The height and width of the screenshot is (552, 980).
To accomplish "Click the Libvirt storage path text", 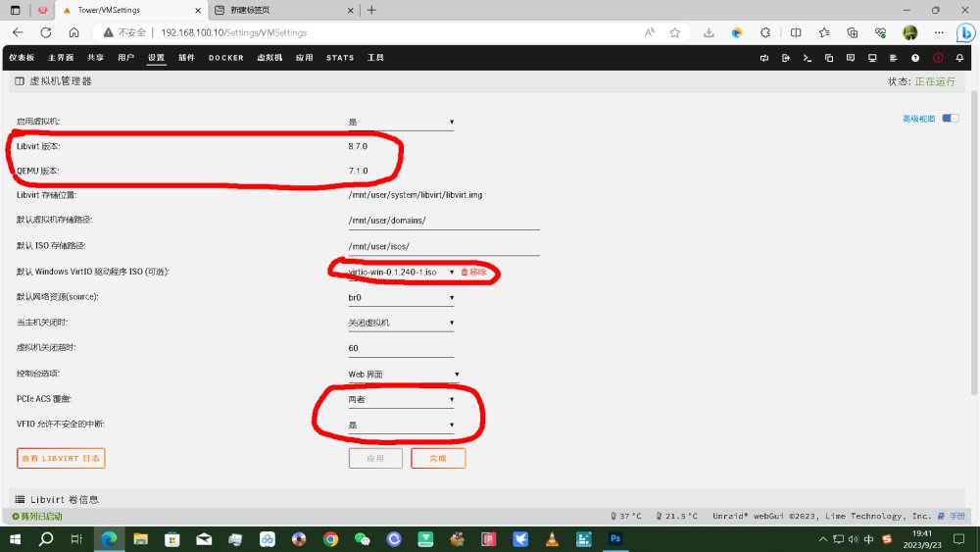I will (415, 195).
